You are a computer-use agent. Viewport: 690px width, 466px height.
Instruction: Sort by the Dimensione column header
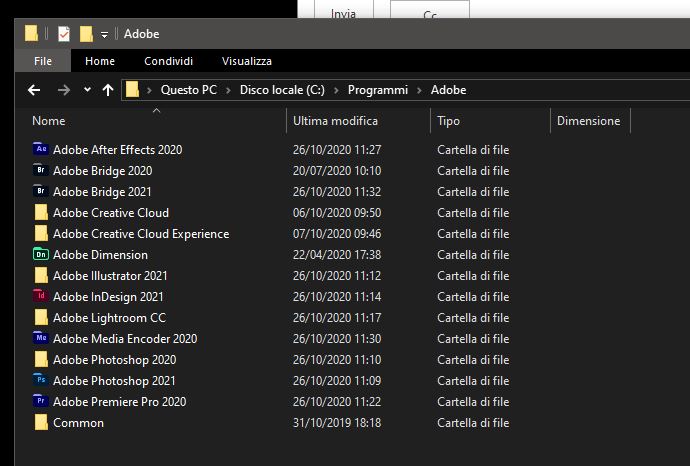590,121
